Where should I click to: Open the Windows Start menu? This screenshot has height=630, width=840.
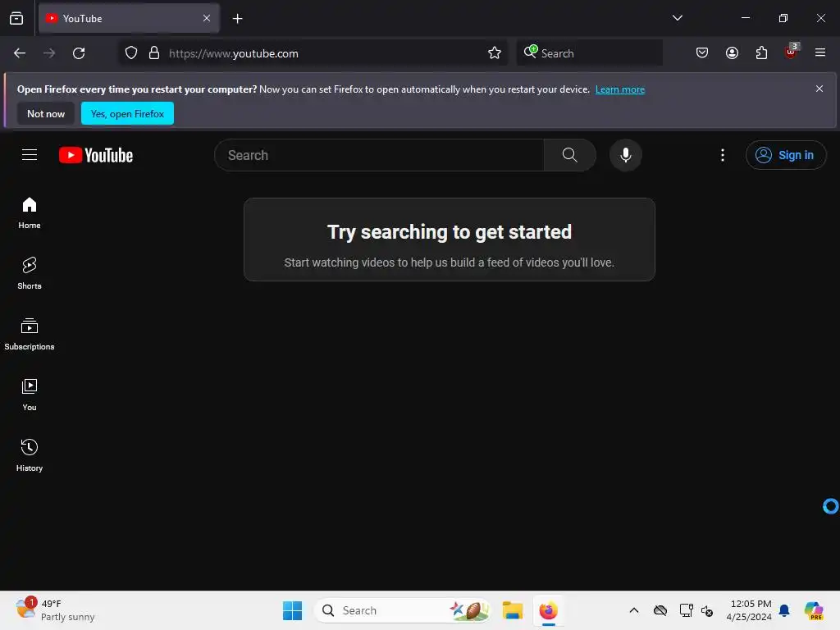click(x=293, y=610)
